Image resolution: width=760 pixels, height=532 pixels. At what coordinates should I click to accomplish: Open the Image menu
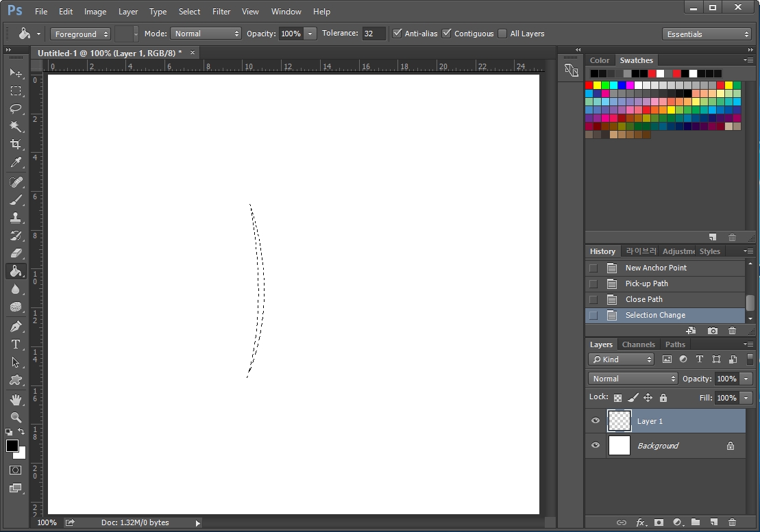point(95,12)
